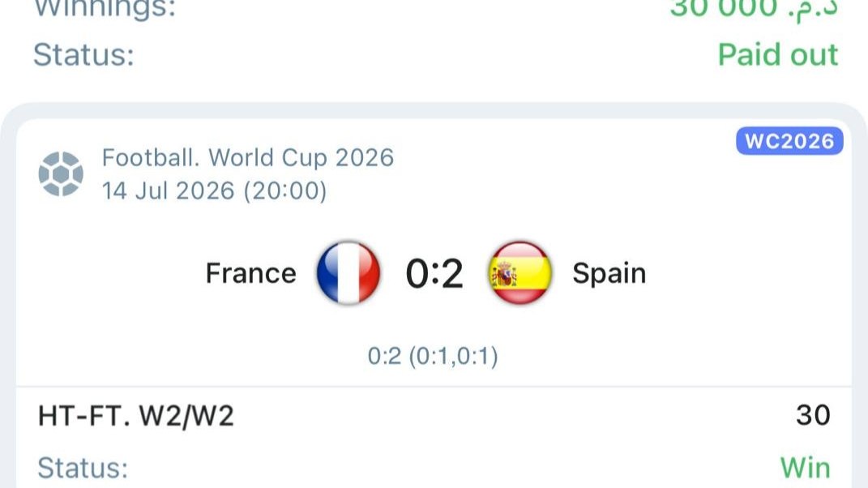Tap the Winnings label
868x488 pixels.
click(x=105, y=8)
